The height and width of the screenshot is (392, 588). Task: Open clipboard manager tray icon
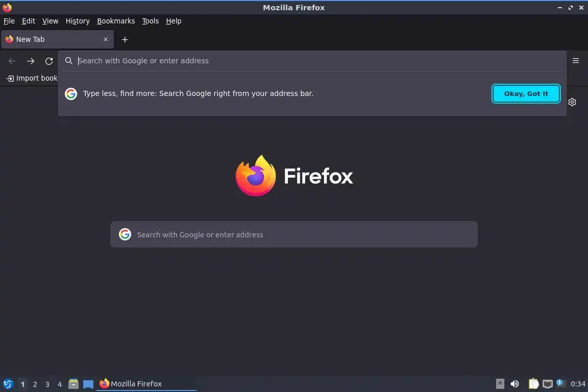click(533, 384)
